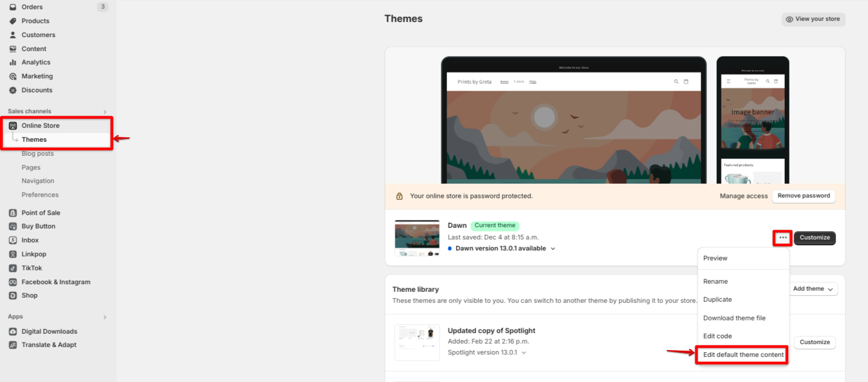Image resolution: width=868 pixels, height=382 pixels.
Task: Open the Linkpop channel icon
Action: point(13,254)
